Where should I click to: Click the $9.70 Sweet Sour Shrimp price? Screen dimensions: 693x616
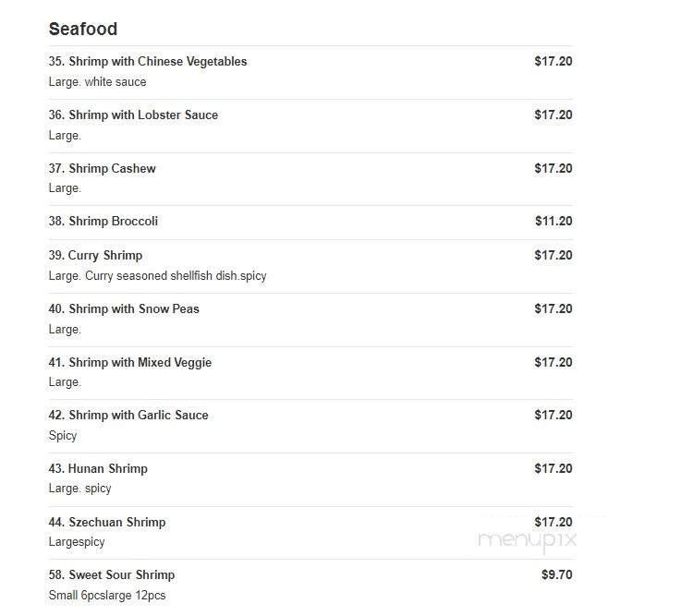(556, 575)
